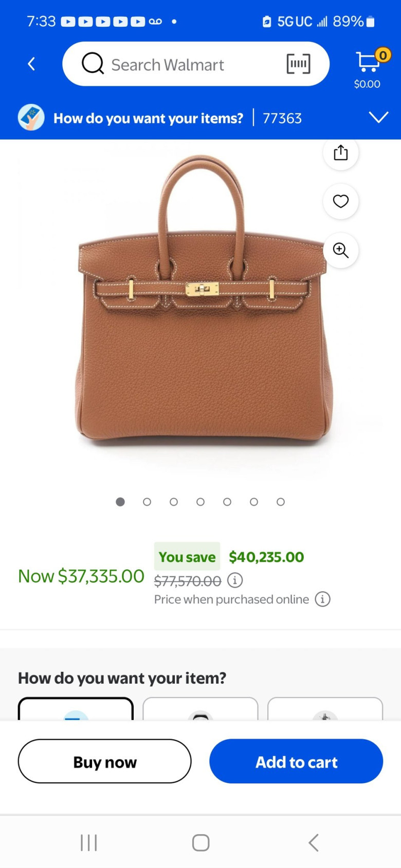Screen dimensions: 401x868
Task: Open the shopping cart showing $0.00
Action: 368,68
